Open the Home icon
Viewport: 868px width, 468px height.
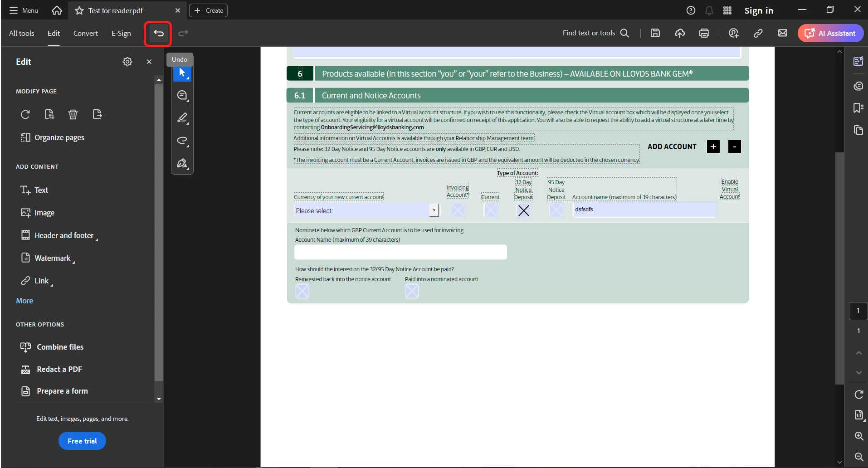point(57,10)
